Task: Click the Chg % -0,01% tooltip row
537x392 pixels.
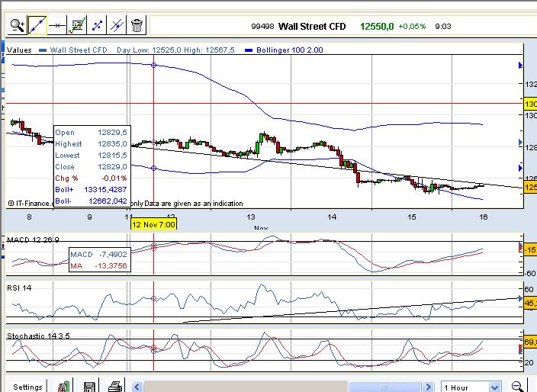Action: tap(91, 178)
